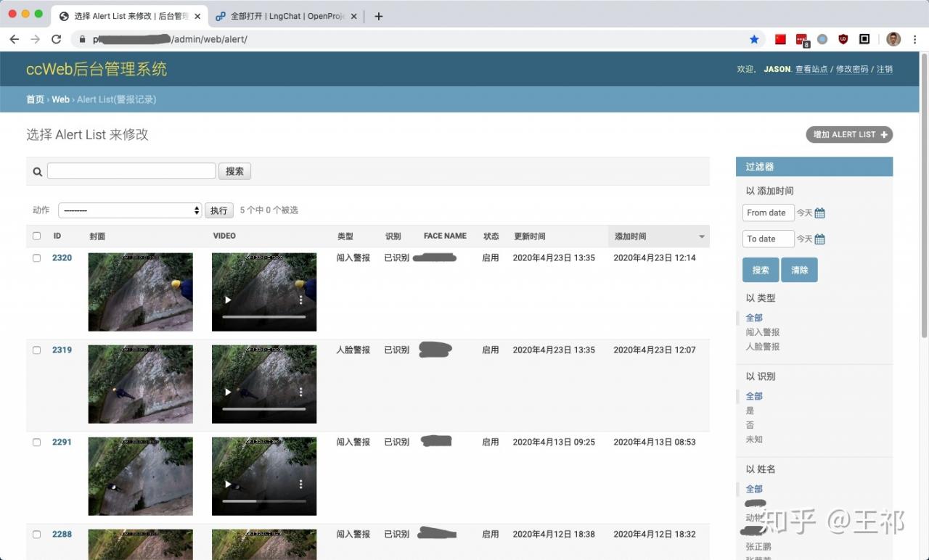Focus the To date input field
The image size is (929, 560).
tap(768, 239)
